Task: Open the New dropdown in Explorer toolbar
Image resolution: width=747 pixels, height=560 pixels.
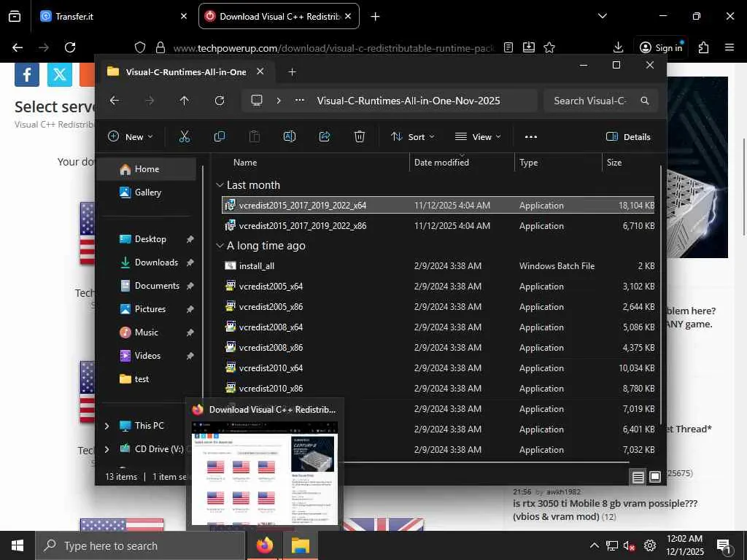Action: point(131,137)
